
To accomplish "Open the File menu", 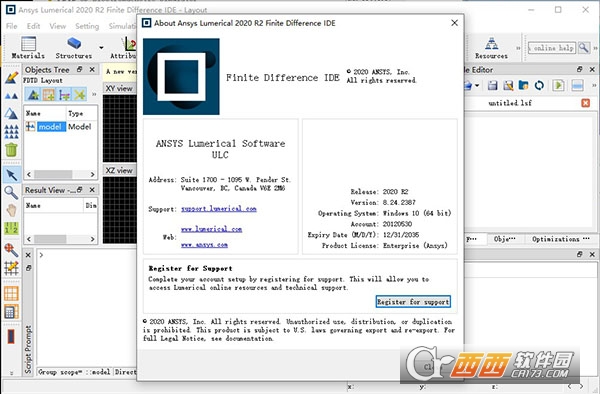I will pyautogui.click(x=11, y=26).
